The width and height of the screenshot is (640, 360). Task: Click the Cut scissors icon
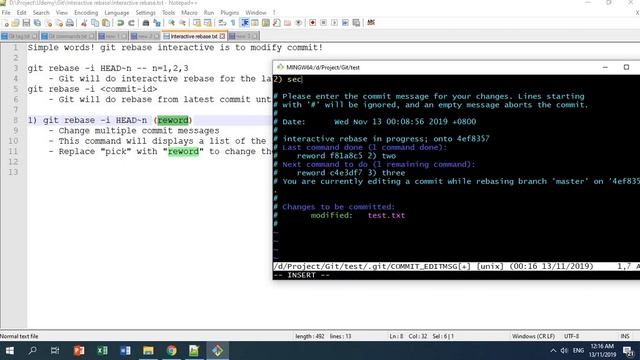pyautogui.click(x=84, y=23)
